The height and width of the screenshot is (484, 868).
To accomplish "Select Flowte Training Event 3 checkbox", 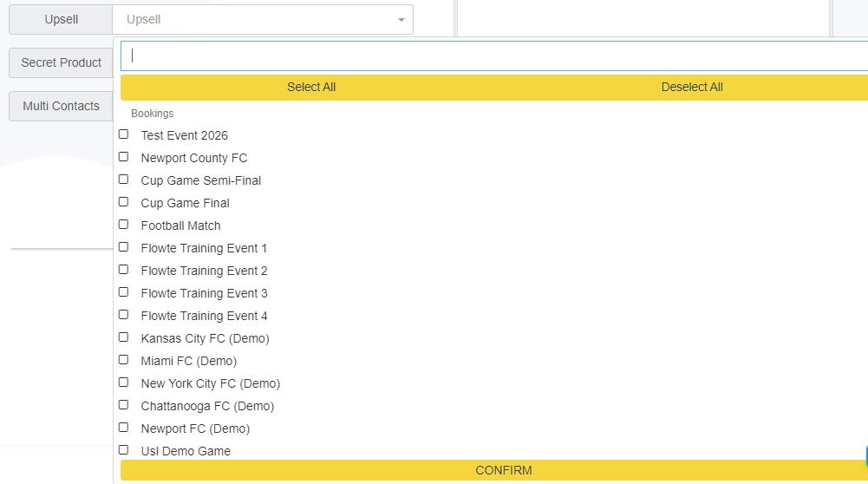I will coord(123,292).
